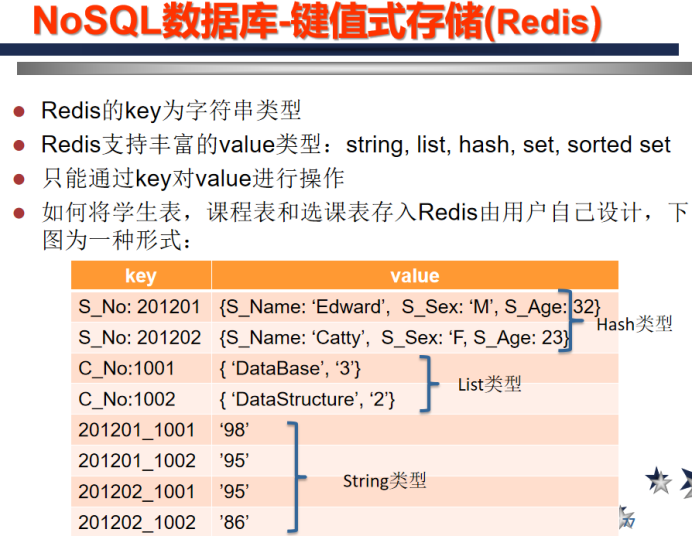Click key cell '201202_1001'
Image resolution: width=692 pixels, height=537 pixels.
coord(141,492)
